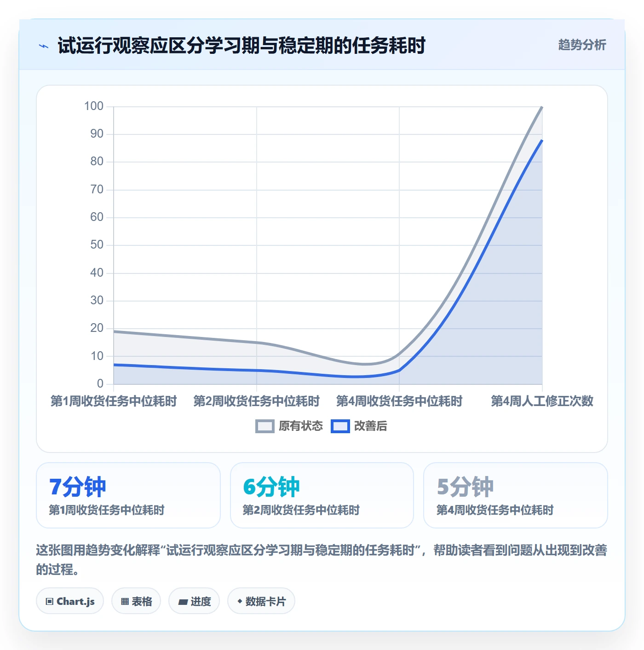This screenshot has width=644, height=650.
Task: Click the 90 y-axis tick label
Action: coord(97,134)
